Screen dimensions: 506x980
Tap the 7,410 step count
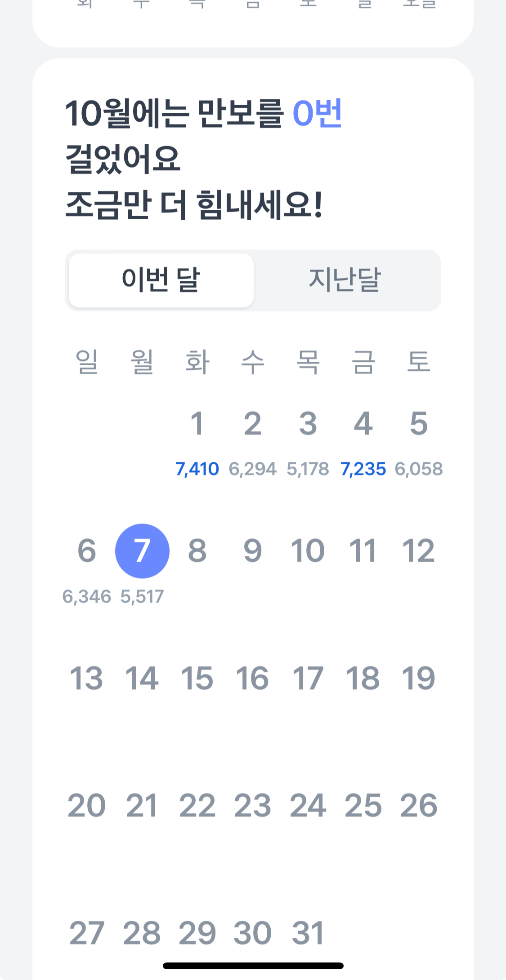point(197,469)
